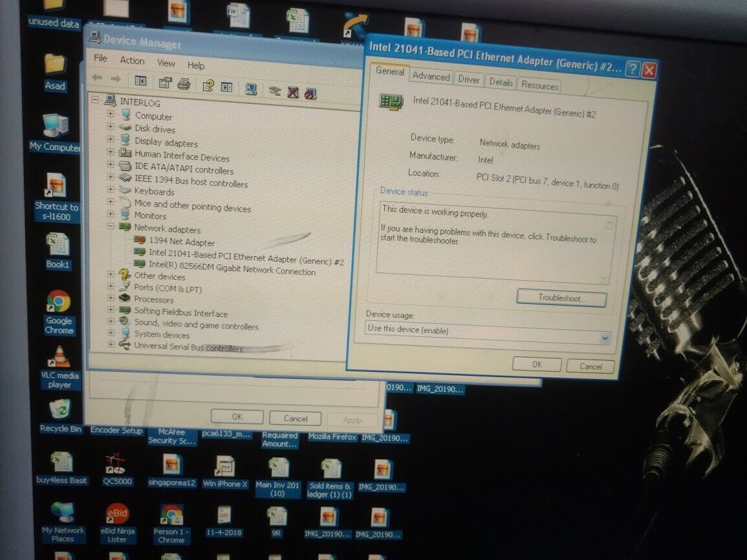Expand the Display adapters tree node
747x560 pixels.
(111, 140)
